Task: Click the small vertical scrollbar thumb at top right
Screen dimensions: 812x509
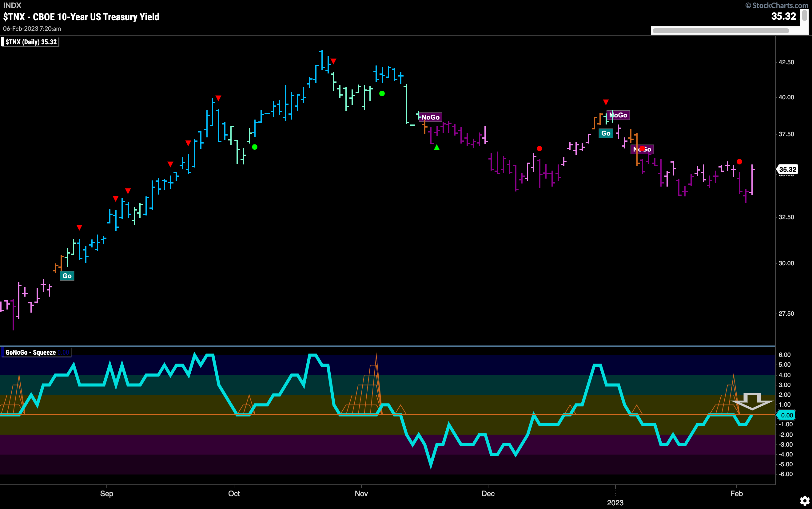Action: 805,15
